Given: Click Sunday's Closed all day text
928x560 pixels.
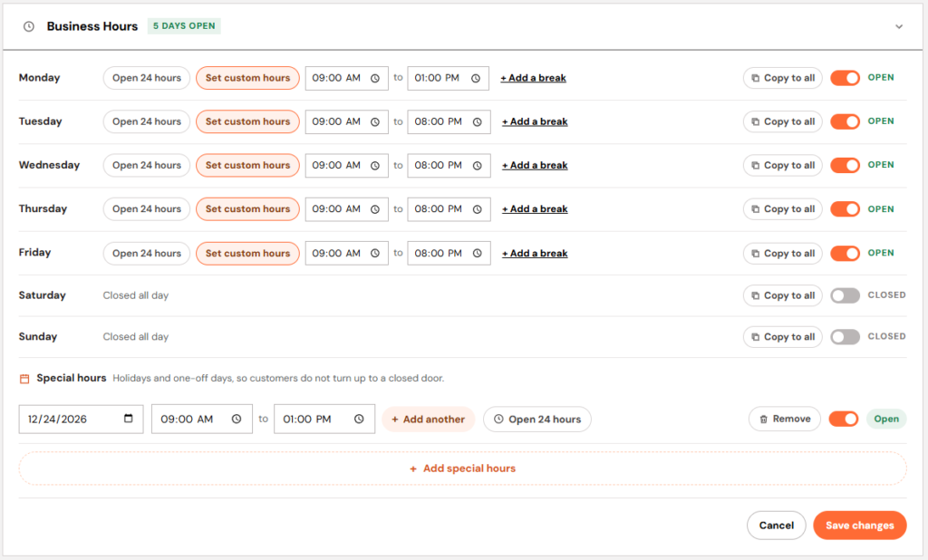Looking at the screenshot, I should (136, 337).
